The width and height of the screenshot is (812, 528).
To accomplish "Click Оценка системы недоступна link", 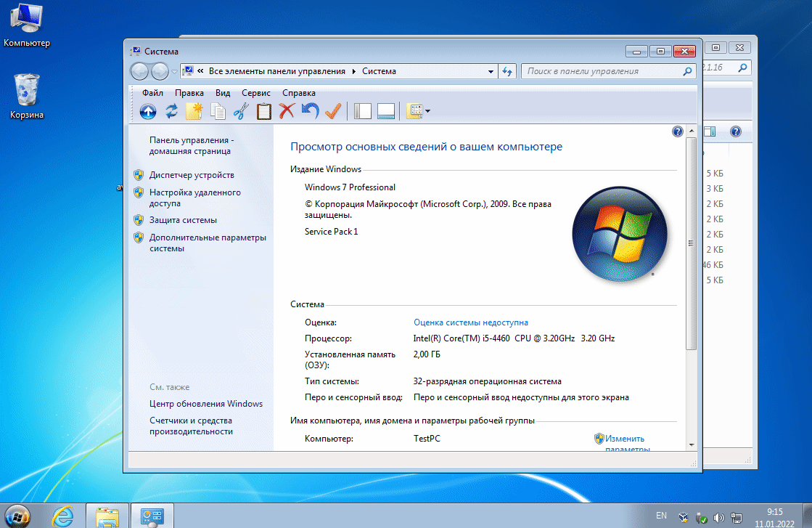I will coord(471,322).
